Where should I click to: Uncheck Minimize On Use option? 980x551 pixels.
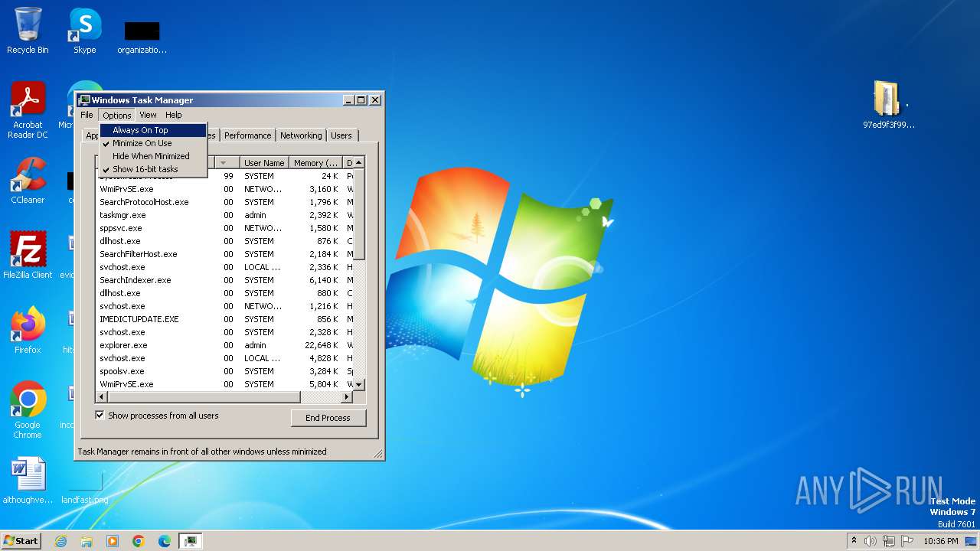[x=153, y=143]
